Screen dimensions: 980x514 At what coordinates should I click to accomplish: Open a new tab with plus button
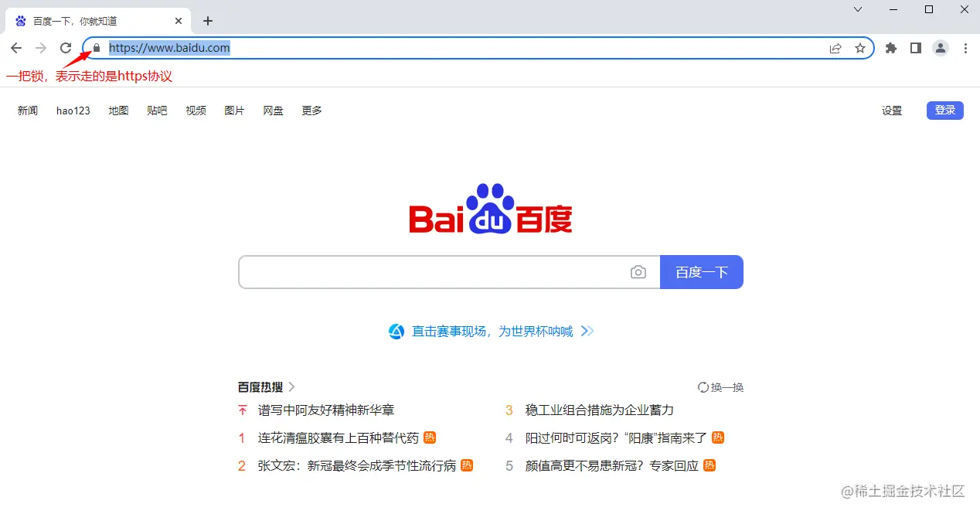[x=207, y=21]
